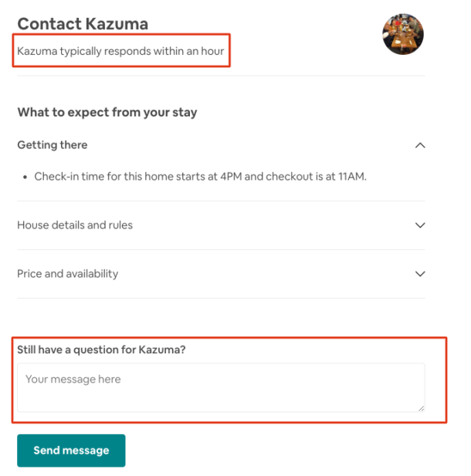The image size is (471, 476).
Task: Click the Getting there section title
Action: pos(53,145)
